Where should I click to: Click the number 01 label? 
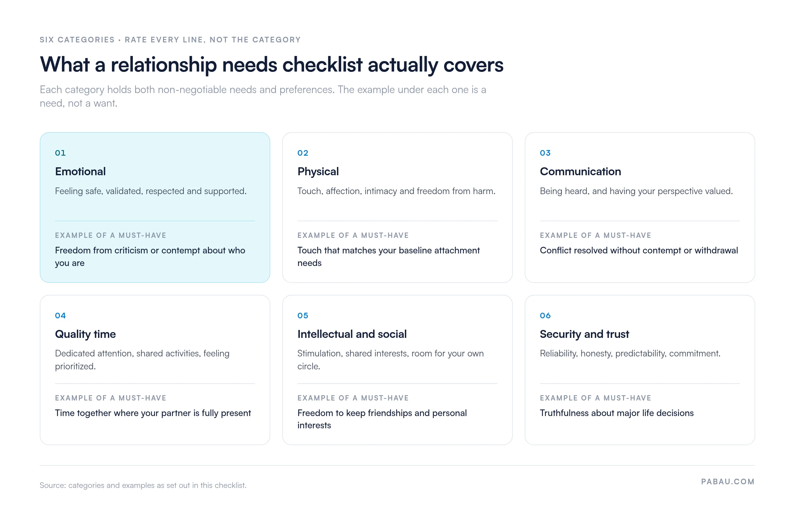(x=60, y=153)
